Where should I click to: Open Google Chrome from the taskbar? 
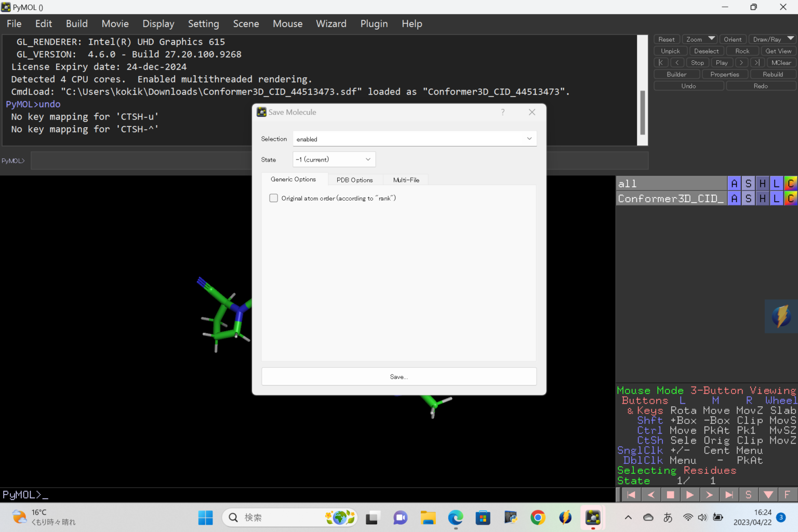[538, 517]
